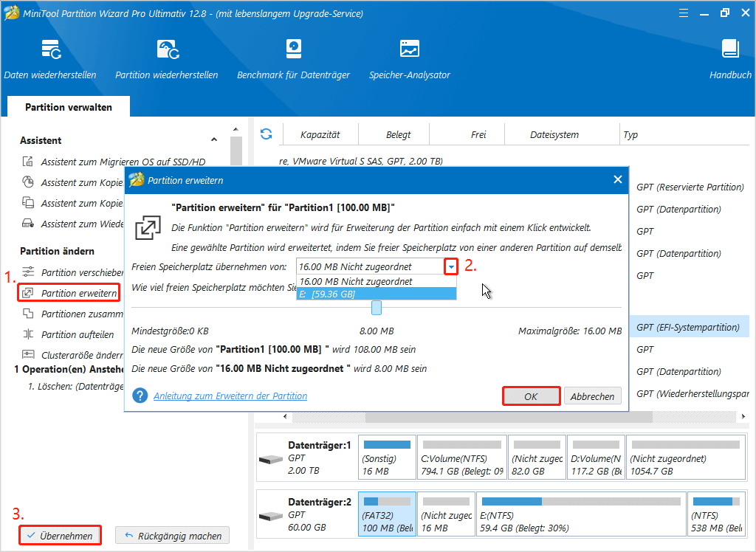Open Speicher-Analysator tool
Viewport: 756px width, 552px height.
coord(409,59)
